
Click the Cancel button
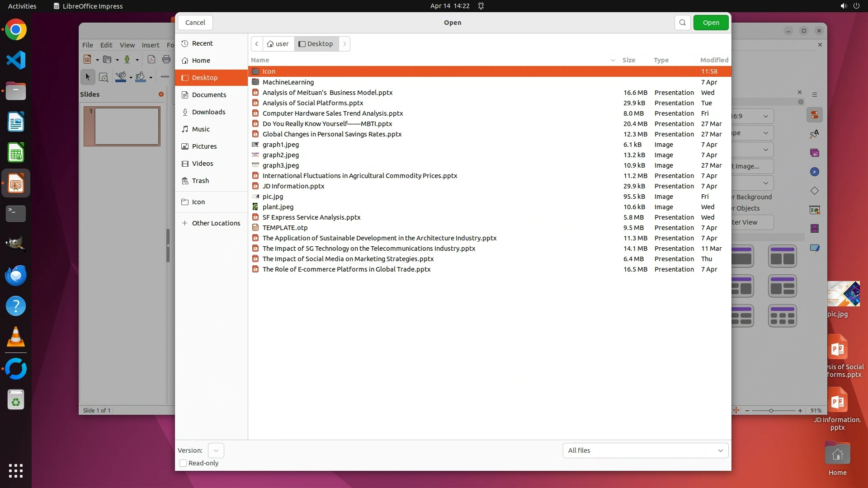(x=195, y=23)
